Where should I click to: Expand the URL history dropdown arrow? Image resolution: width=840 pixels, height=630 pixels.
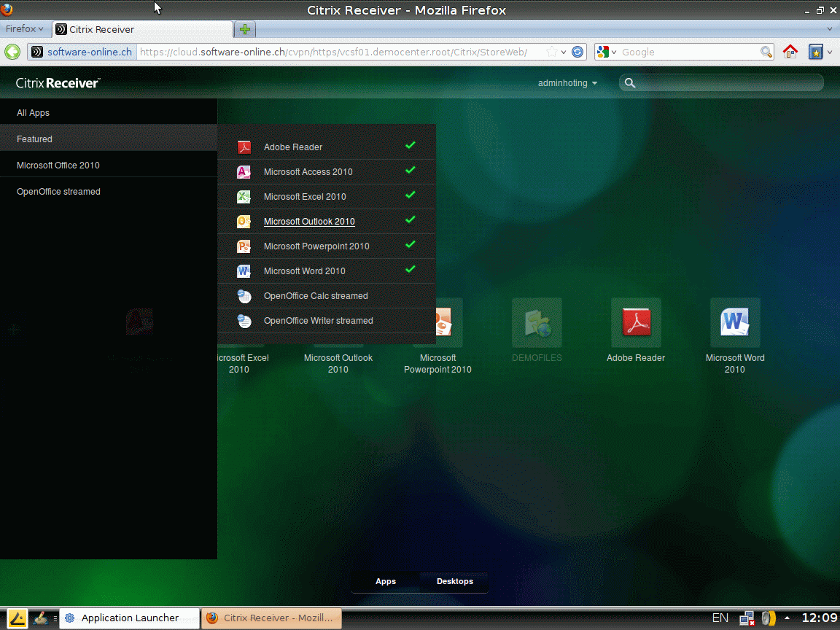pos(564,52)
